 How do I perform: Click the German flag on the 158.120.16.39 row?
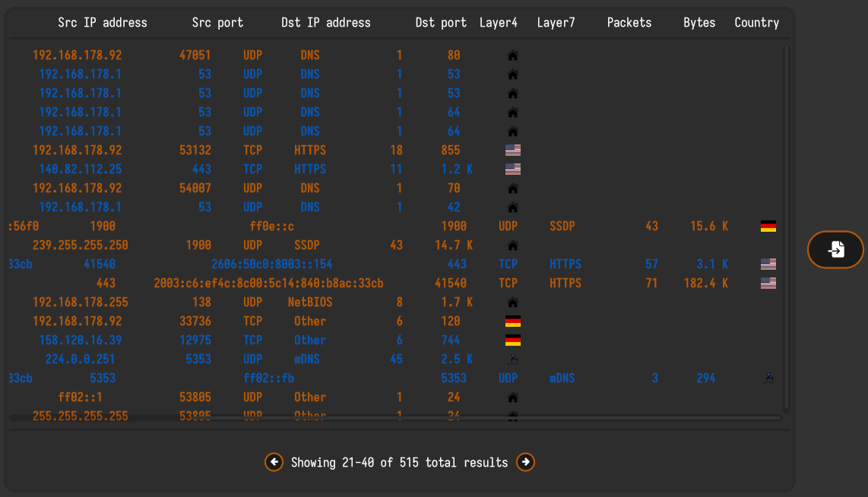pyautogui.click(x=513, y=340)
